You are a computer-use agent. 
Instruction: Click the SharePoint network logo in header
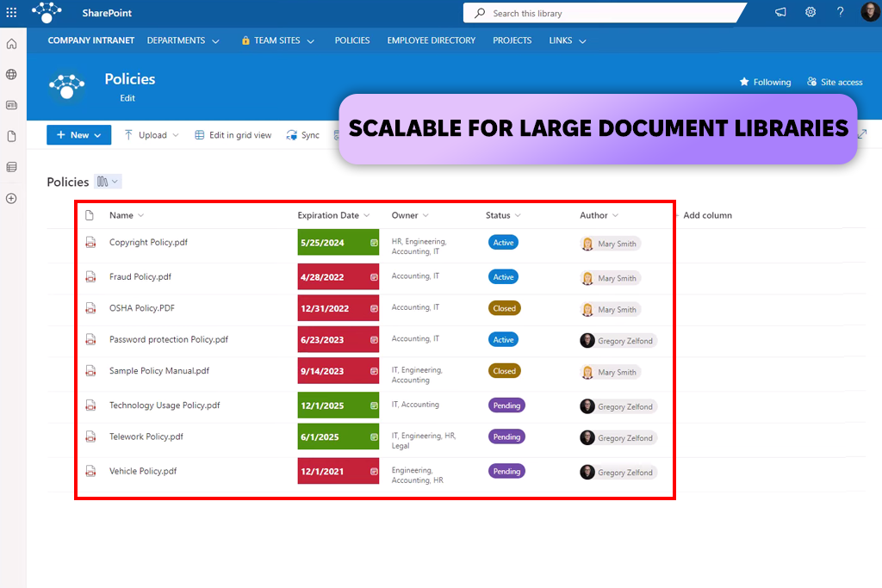point(47,12)
